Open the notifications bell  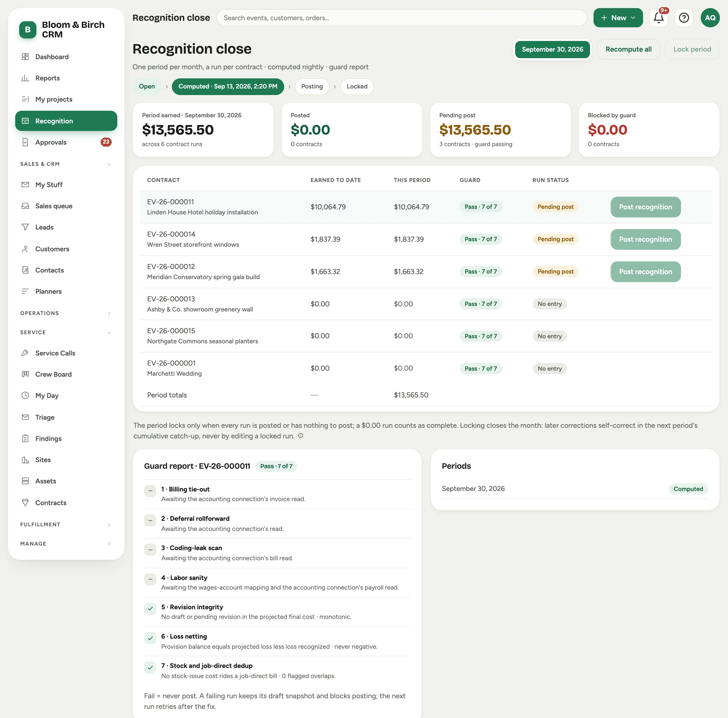tap(658, 18)
